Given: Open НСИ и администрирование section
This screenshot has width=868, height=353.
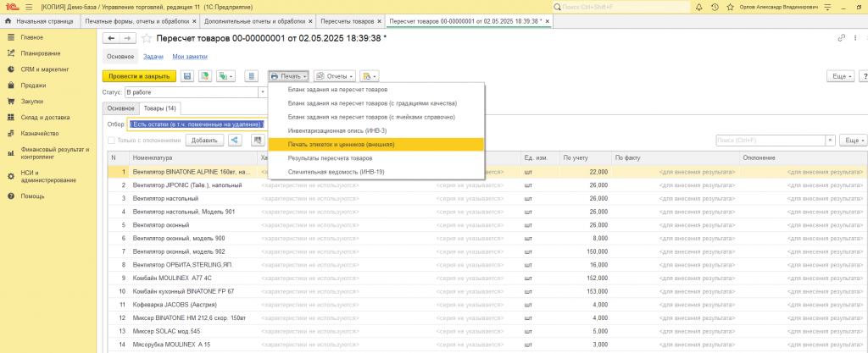Looking at the screenshot, I should [48, 176].
